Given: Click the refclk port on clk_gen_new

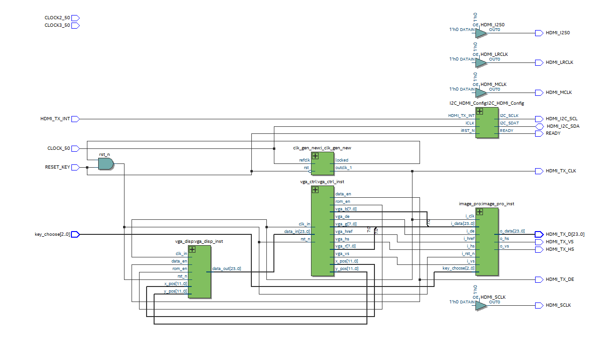Looking at the screenshot, I should click(304, 160).
